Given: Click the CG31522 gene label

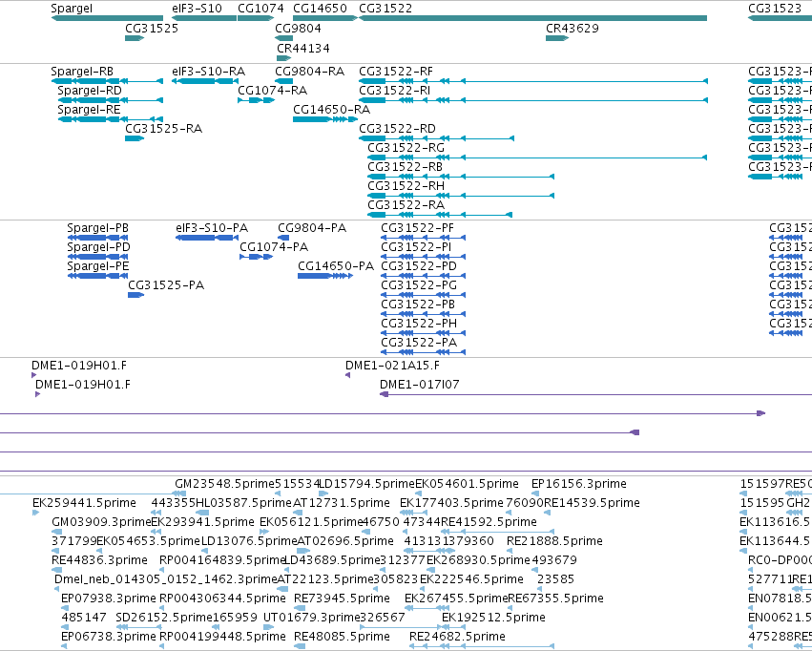Looking at the screenshot, I should coord(385,9).
